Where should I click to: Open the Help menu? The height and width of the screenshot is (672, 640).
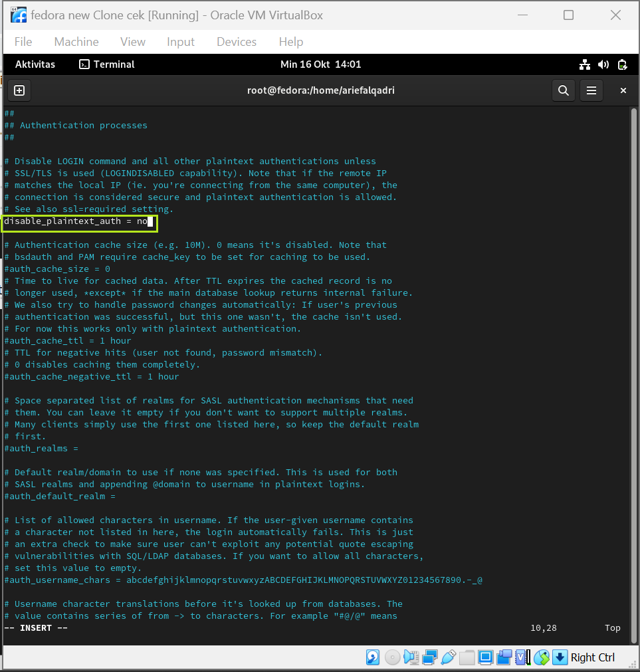point(291,42)
